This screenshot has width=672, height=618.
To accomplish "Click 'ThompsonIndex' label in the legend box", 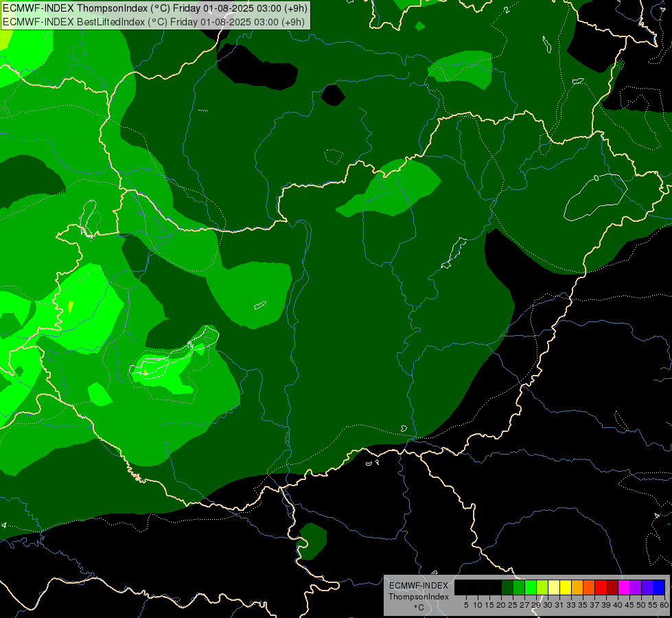I will (419, 597).
